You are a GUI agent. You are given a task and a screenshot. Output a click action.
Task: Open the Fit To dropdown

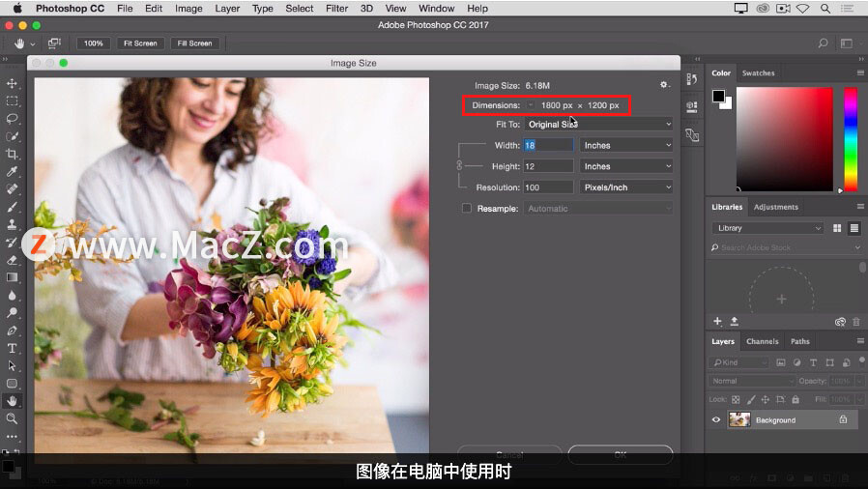[x=598, y=124]
